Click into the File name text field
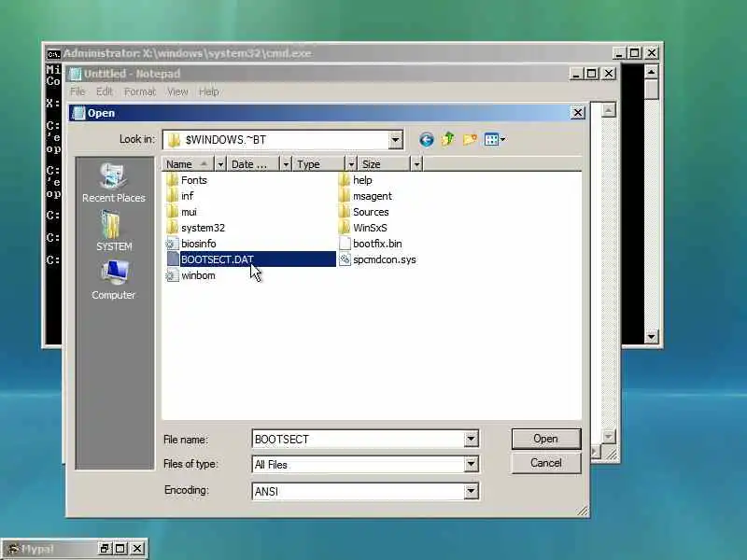The height and width of the screenshot is (560, 747). click(359, 439)
